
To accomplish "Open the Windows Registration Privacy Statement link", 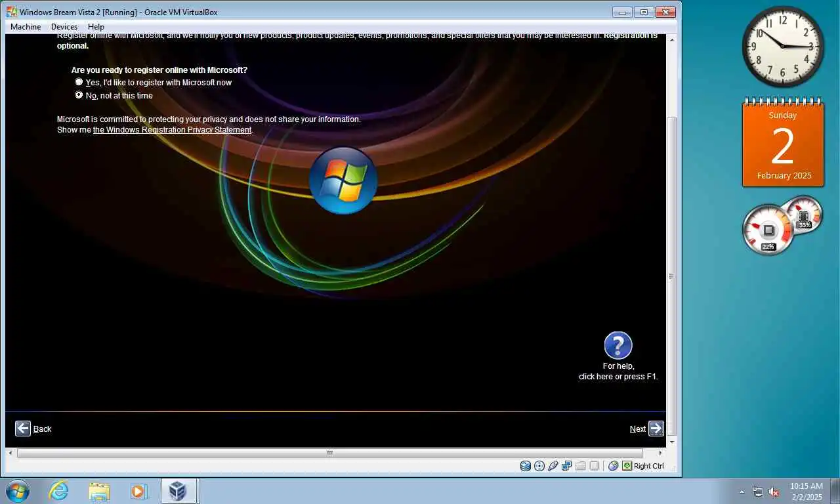I will coord(173,130).
